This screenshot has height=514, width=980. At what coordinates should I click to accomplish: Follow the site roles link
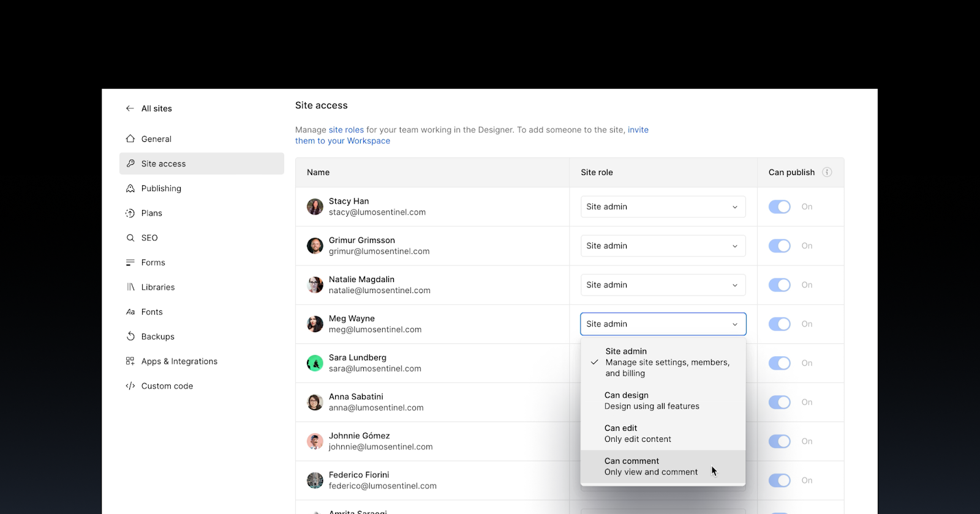[346, 130]
